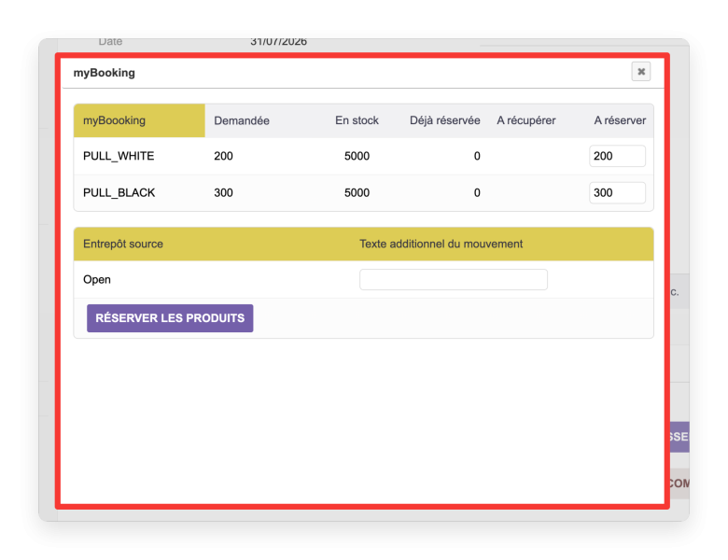
Task: Click PULL_WHITE already reserved value 0
Action: point(477,156)
